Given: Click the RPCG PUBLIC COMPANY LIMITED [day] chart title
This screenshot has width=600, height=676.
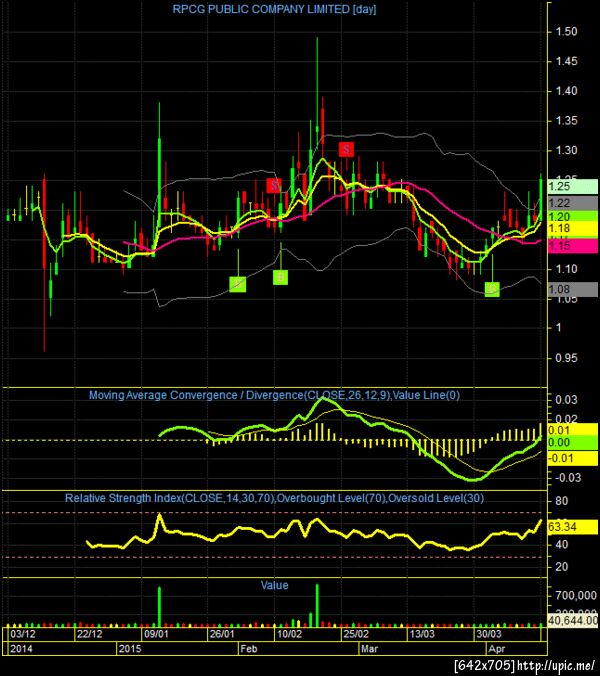Looking at the screenshot, I should point(274,9).
